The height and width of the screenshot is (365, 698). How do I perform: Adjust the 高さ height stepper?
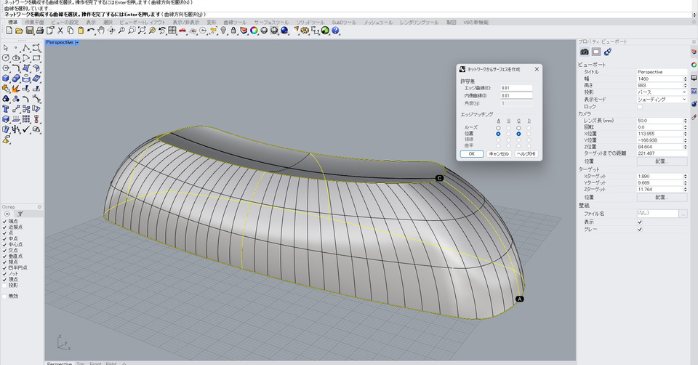[x=685, y=85]
